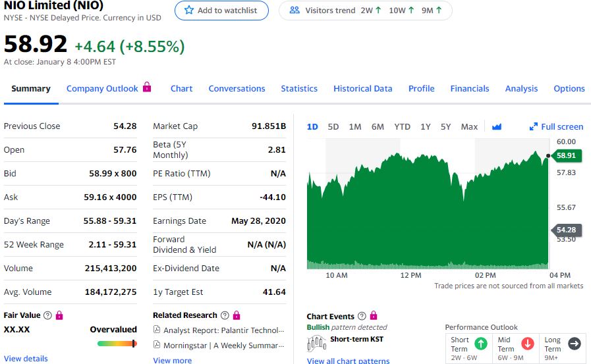Click the 10W visitors trend up arrow
Viewport: 591px width, 364px height.
(x=411, y=10)
